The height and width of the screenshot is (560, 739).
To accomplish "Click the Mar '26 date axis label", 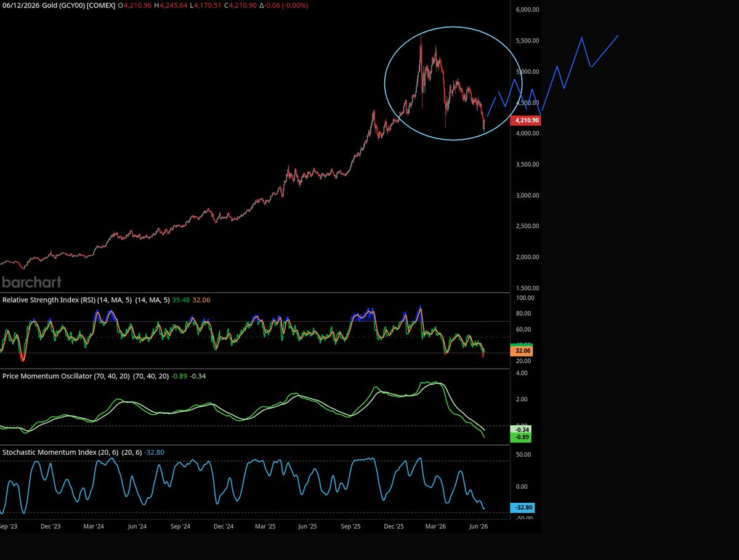I will [x=435, y=527].
